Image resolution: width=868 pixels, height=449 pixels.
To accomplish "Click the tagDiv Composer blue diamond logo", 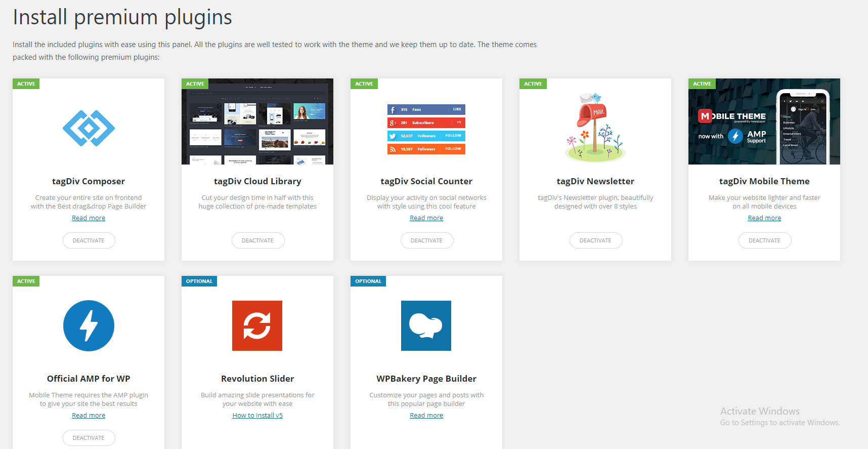I will tap(89, 128).
